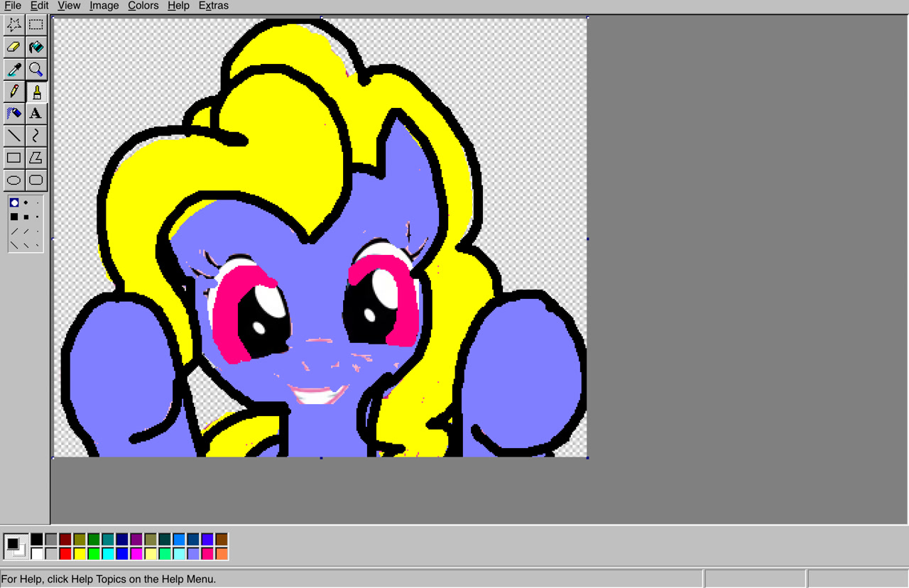Open the Extras menu

coord(213,6)
